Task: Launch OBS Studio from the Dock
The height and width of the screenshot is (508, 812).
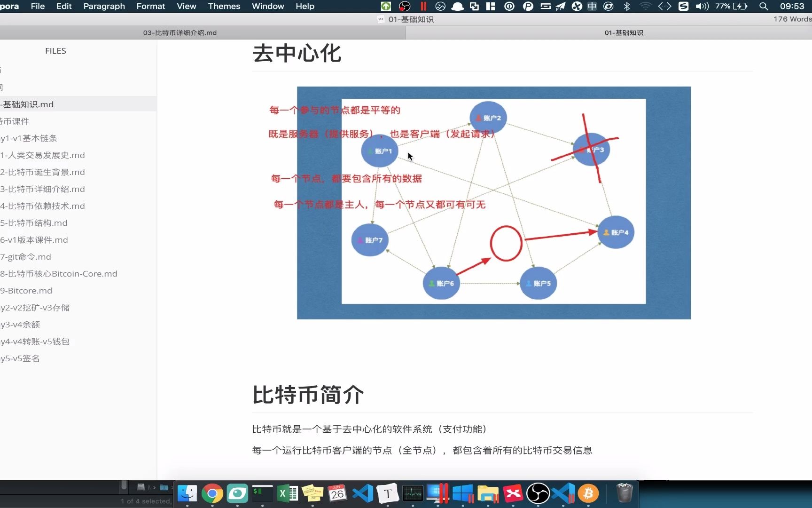Action: 539,494
